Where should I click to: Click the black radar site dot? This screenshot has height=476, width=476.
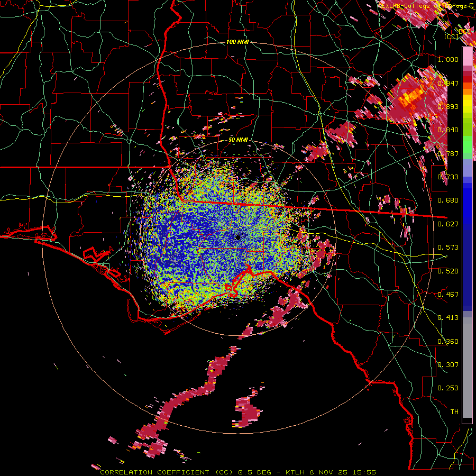[238, 237]
